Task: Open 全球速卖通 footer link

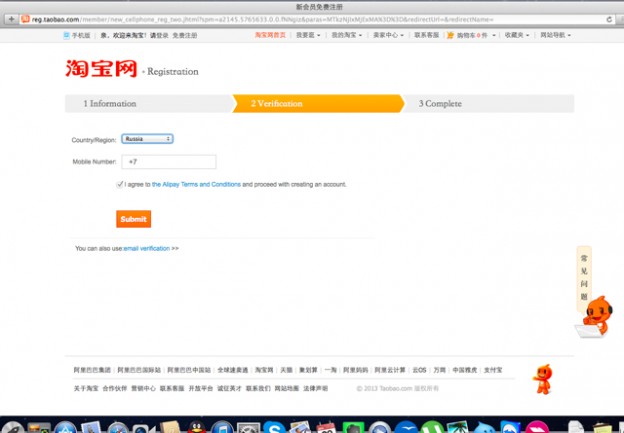Action: coord(233,370)
